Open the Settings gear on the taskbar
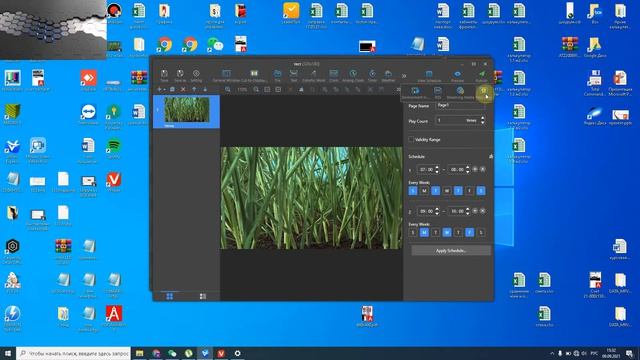The image size is (640, 360). point(238,353)
